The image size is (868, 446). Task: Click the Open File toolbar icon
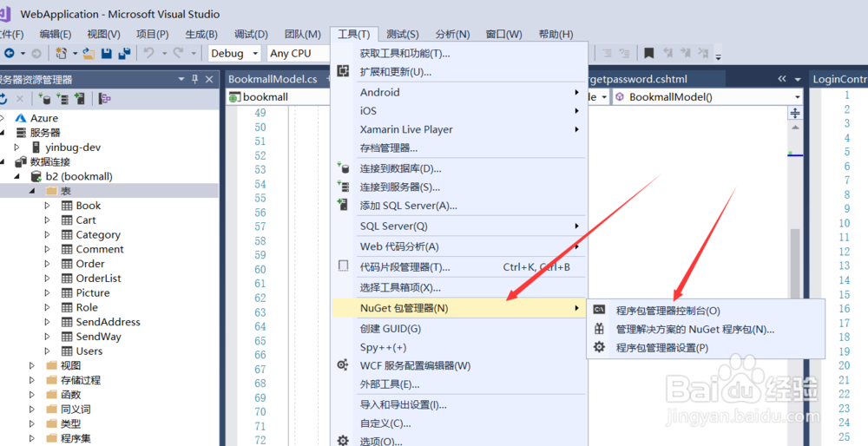pyautogui.click(x=89, y=53)
